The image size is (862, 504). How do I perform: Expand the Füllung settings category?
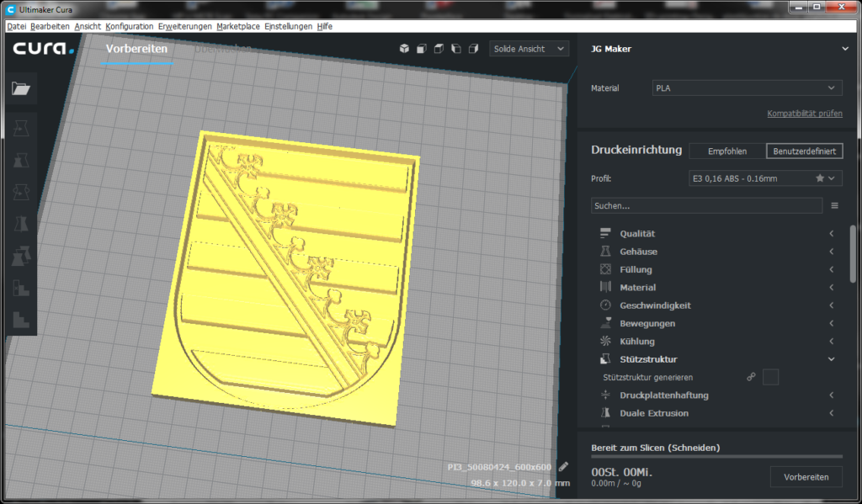pyautogui.click(x=831, y=269)
